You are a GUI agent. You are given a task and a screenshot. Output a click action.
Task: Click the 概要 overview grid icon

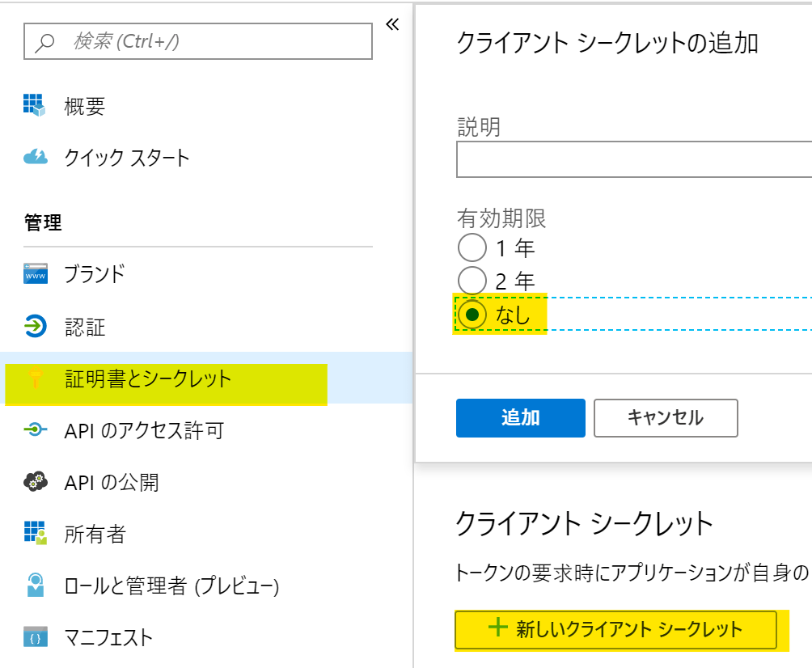(x=35, y=105)
